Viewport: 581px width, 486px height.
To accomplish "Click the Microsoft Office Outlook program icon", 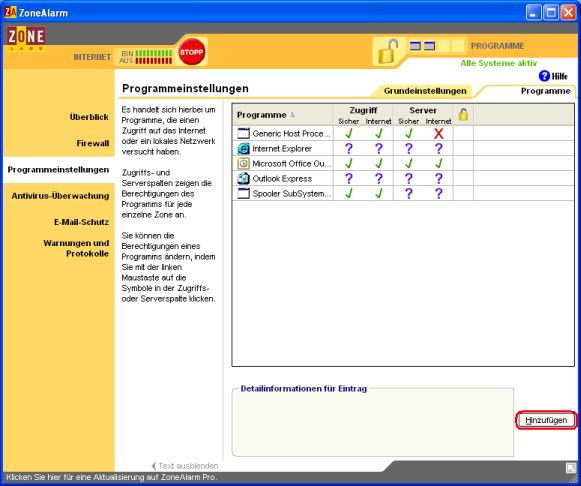I will point(243,163).
